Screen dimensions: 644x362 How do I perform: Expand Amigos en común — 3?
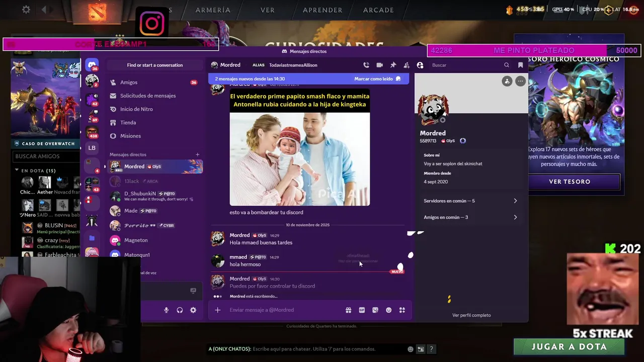(x=470, y=217)
